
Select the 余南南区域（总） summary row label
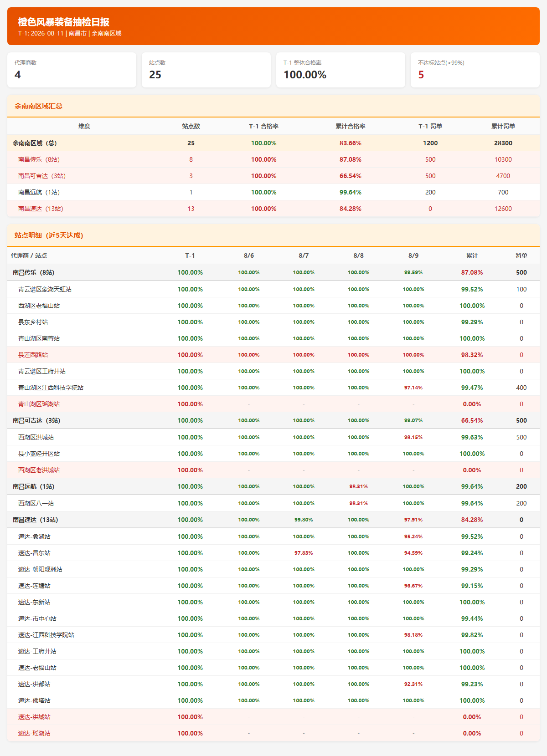(x=35, y=143)
